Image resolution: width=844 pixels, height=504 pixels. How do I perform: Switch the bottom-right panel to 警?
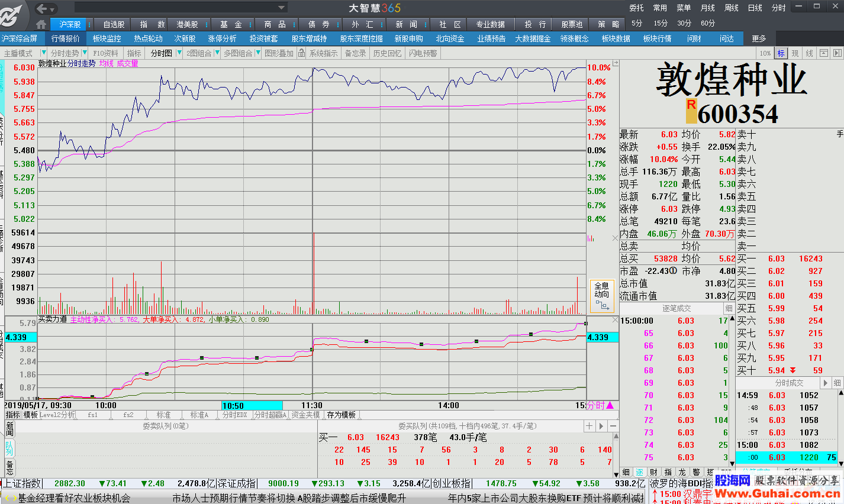tap(697, 472)
